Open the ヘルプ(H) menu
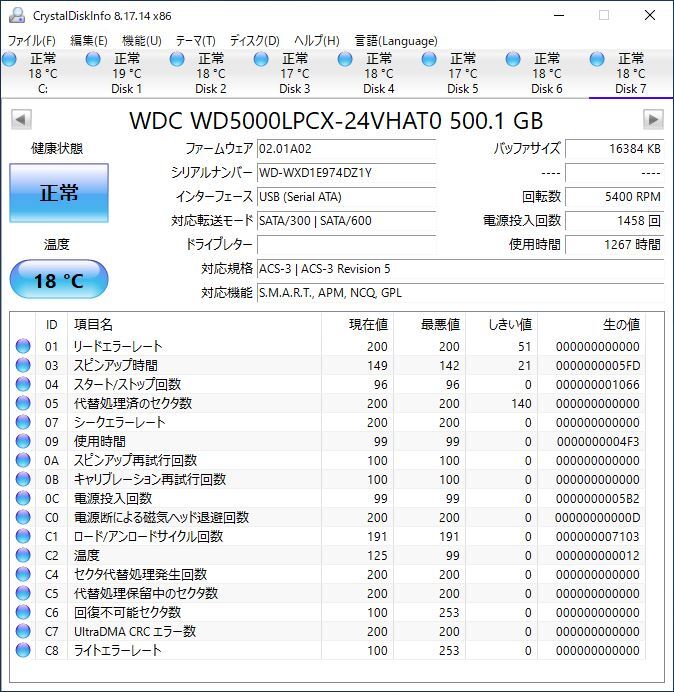The width and height of the screenshot is (674, 692). click(317, 41)
